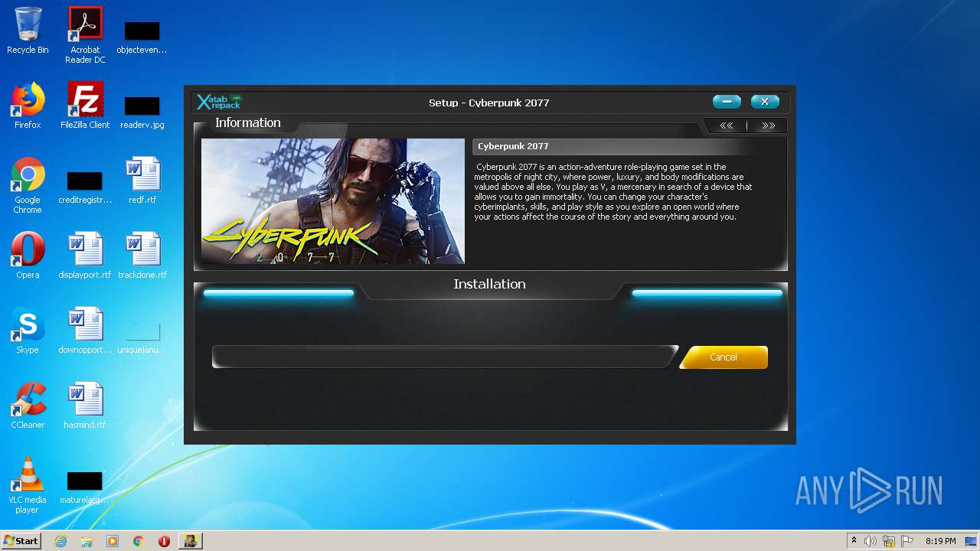980x551 pixels.
Task: Select downopport document icon
Action: [x=85, y=331]
